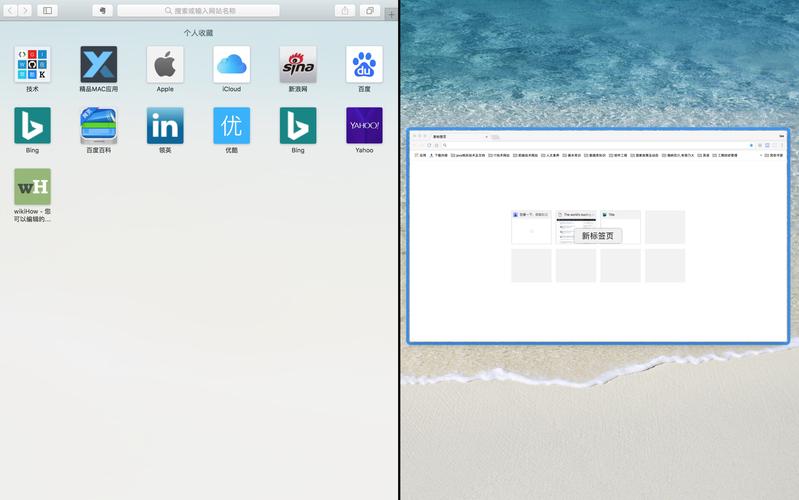Click the Evernote elephant extension button

tap(102, 10)
